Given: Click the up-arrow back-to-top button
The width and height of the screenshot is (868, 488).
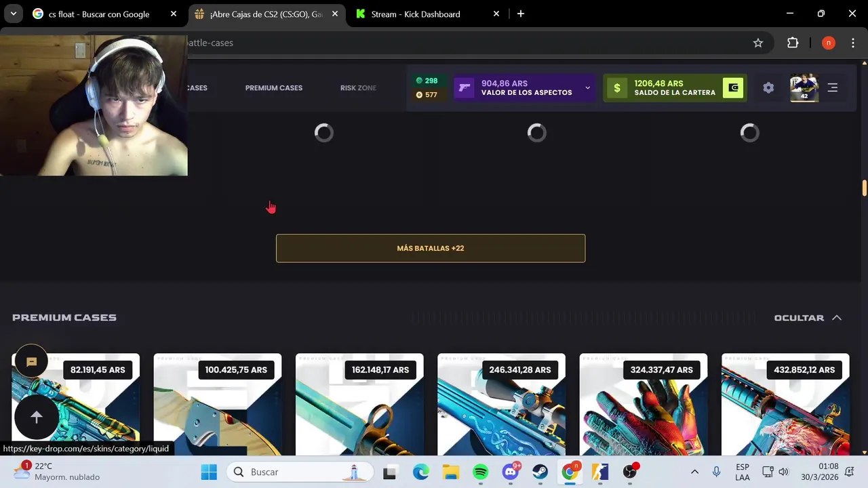Looking at the screenshot, I should [x=37, y=417].
